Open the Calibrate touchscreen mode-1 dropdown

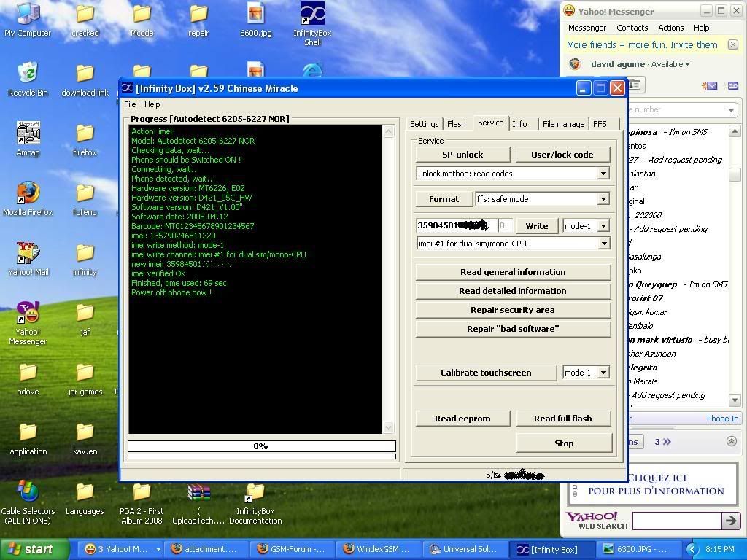coord(603,373)
